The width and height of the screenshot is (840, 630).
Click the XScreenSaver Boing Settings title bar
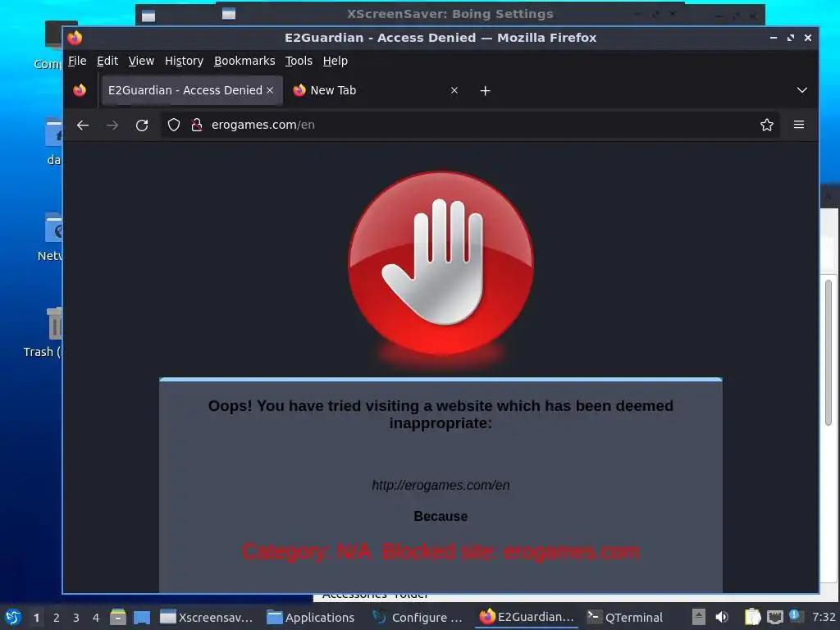tap(450, 14)
